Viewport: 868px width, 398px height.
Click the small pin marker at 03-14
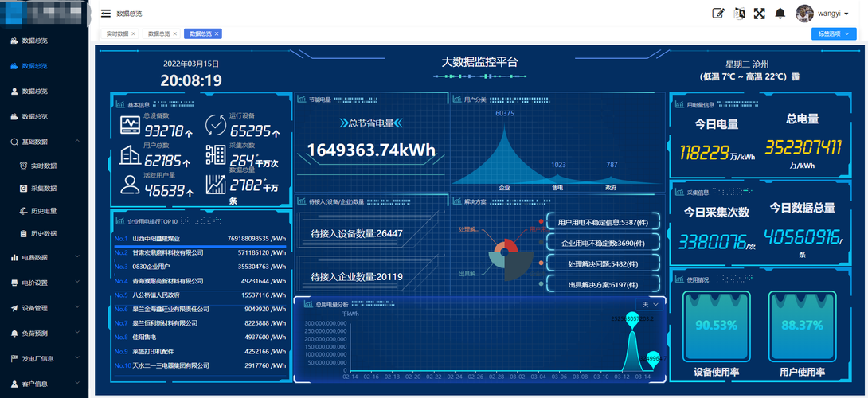653,360
